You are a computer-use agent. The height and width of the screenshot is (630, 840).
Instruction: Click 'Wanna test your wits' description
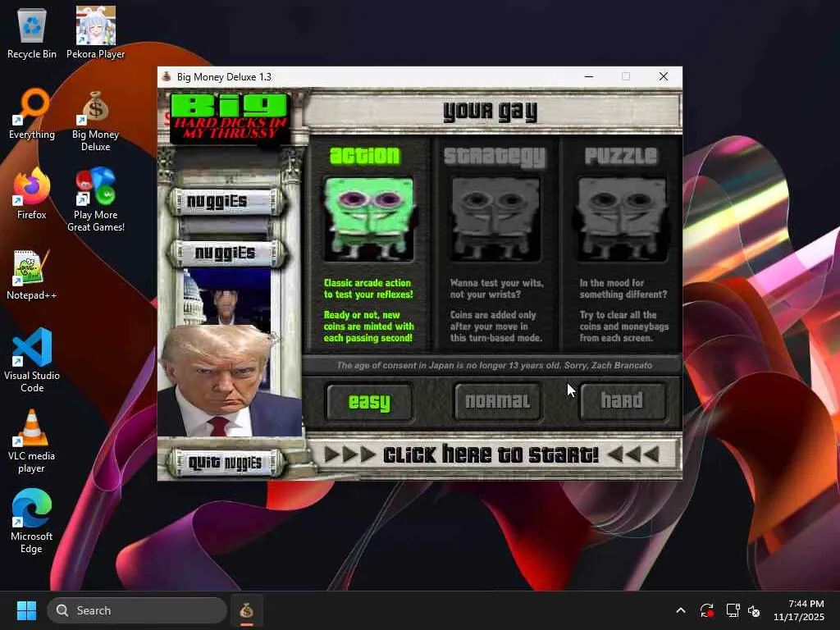click(x=496, y=289)
